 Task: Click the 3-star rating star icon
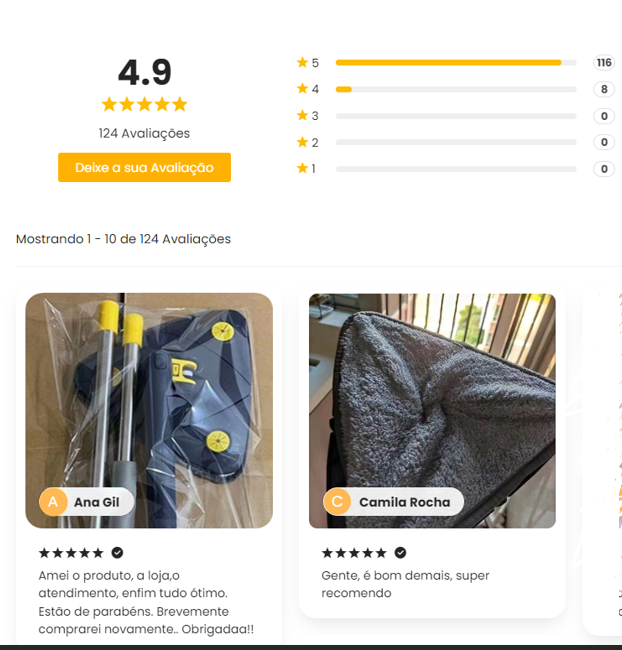pos(302,115)
